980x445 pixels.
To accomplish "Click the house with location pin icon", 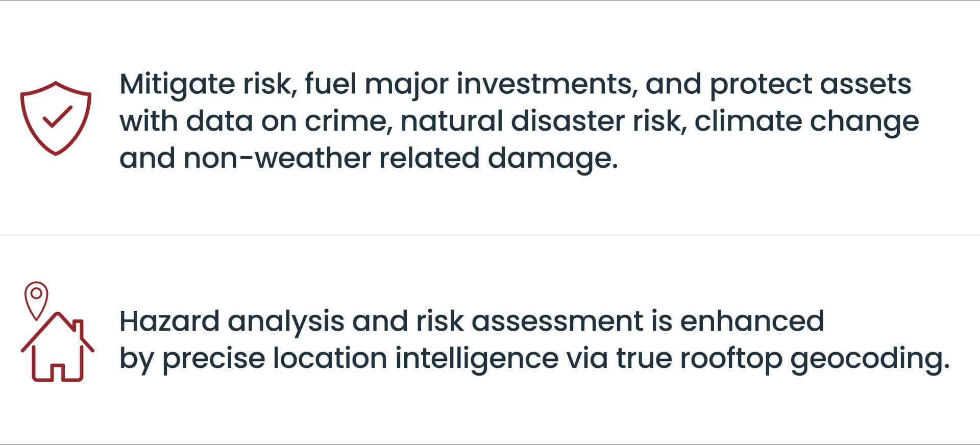I will pyautogui.click(x=57, y=332).
